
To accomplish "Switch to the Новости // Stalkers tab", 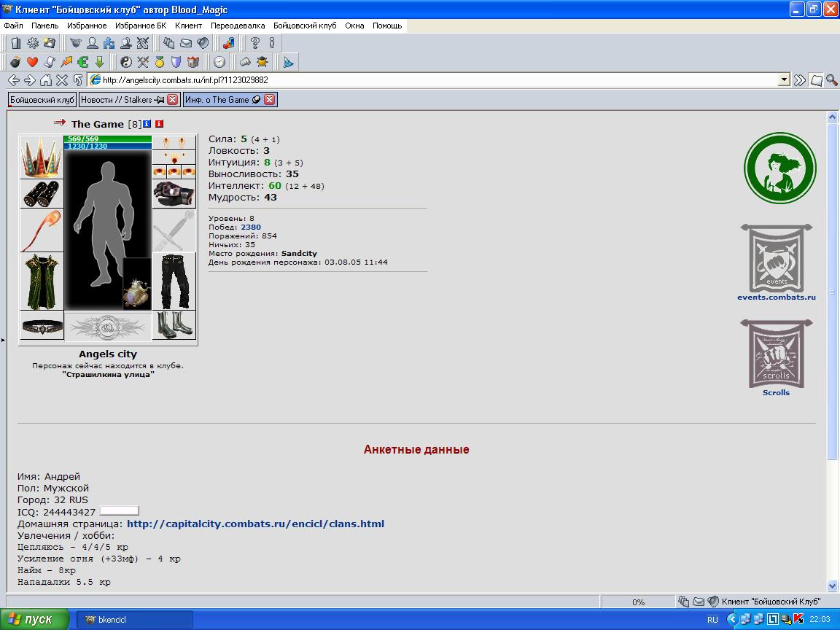I will 122,100.
